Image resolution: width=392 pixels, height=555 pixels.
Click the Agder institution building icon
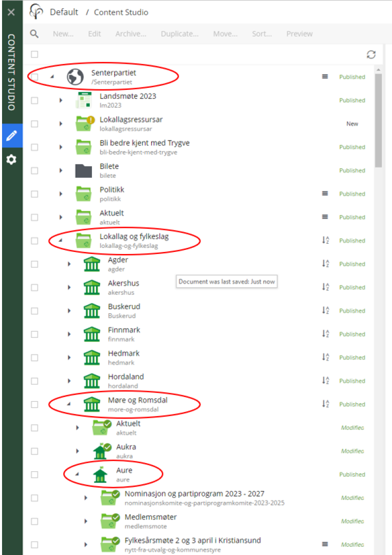92,264
